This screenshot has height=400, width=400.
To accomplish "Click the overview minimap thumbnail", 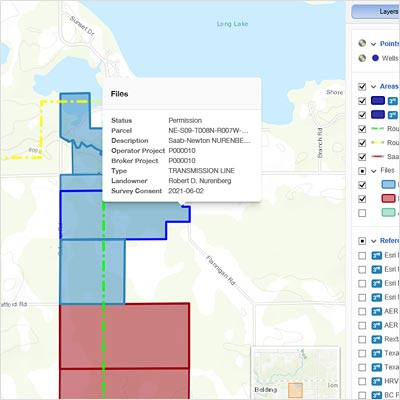I will [x=295, y=372].
